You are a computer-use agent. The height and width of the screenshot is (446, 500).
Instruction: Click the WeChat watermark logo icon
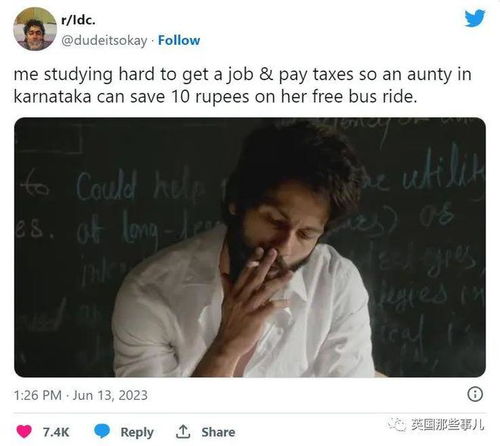(397, 425)
